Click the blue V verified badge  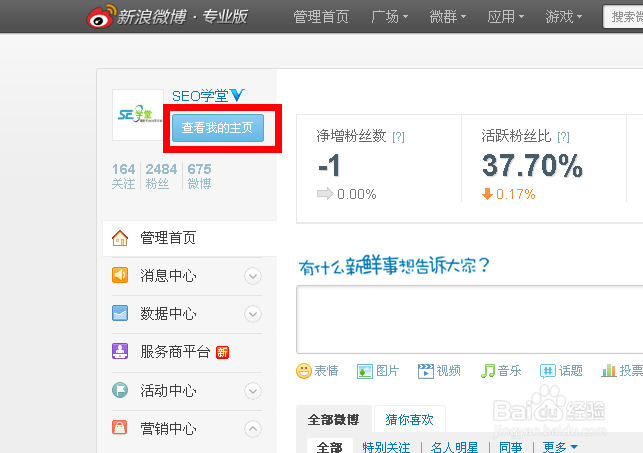click(237, 95)
